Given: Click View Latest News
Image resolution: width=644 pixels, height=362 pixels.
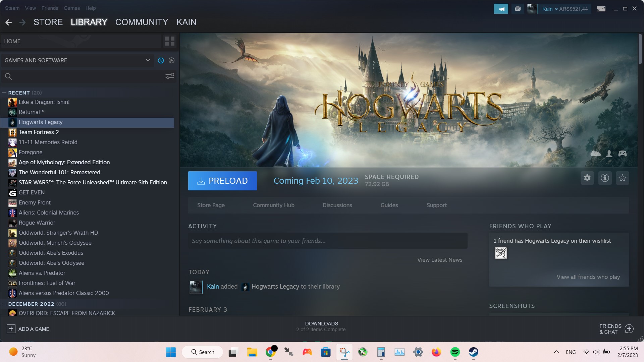Looking at the screenshot, I should (x=440, y=260).
